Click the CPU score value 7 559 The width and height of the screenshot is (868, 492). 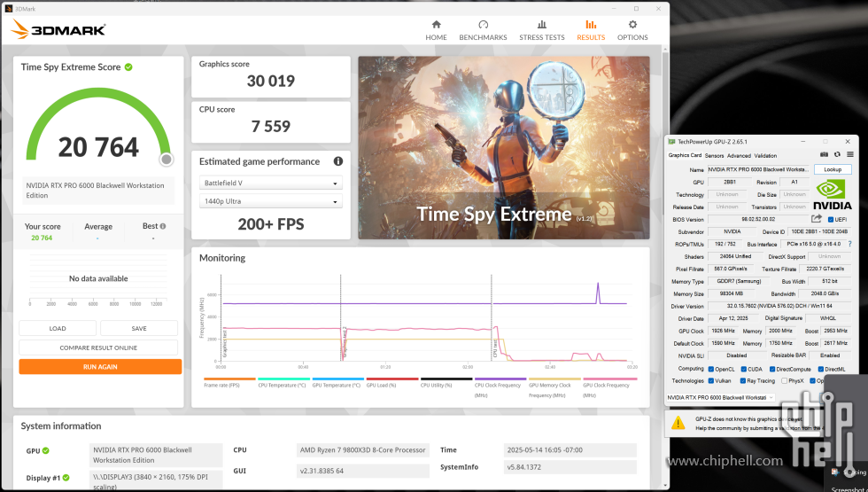(x=271, y=126)
